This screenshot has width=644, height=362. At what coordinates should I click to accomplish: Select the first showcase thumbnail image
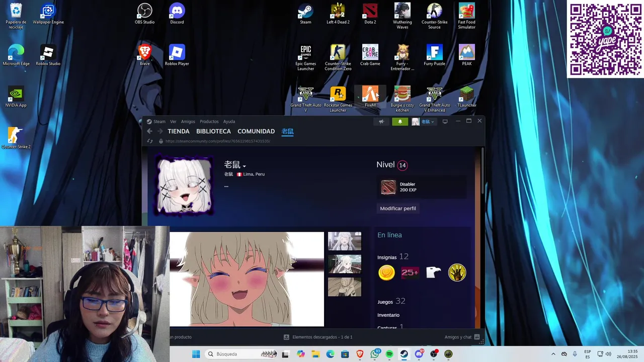(345, 241)
